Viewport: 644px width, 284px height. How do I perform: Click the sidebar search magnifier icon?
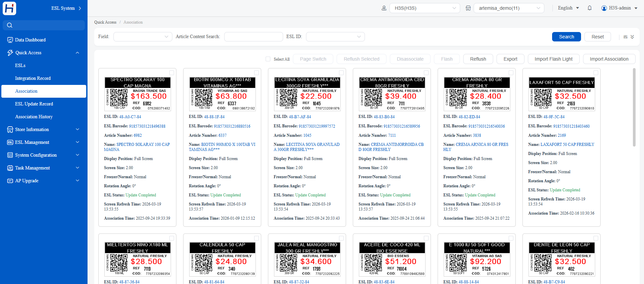[x=10, y=25]
